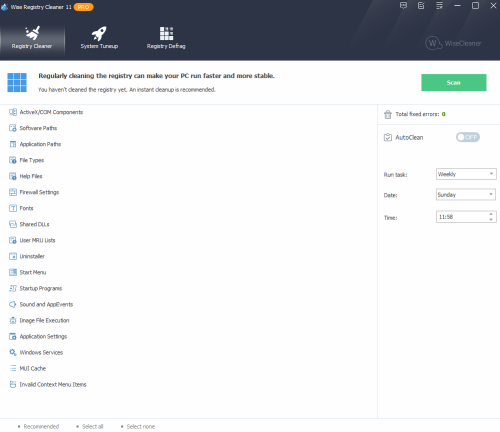
Task: Click the Fonts category icon
Action: (x=13, y=208)
